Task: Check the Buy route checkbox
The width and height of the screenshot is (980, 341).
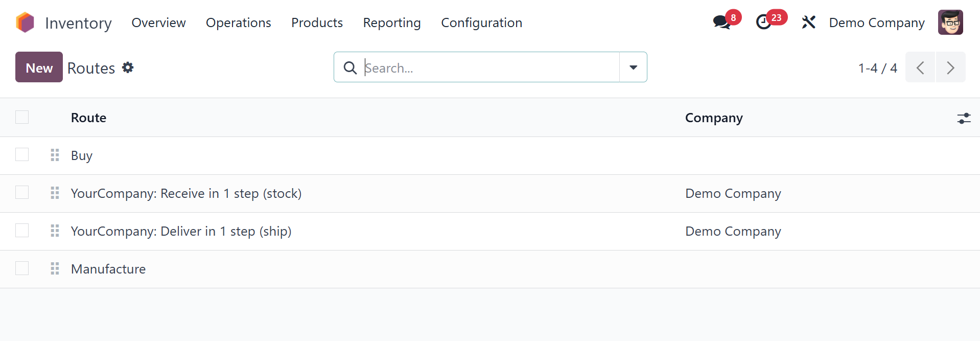Action: coord(22,154)
